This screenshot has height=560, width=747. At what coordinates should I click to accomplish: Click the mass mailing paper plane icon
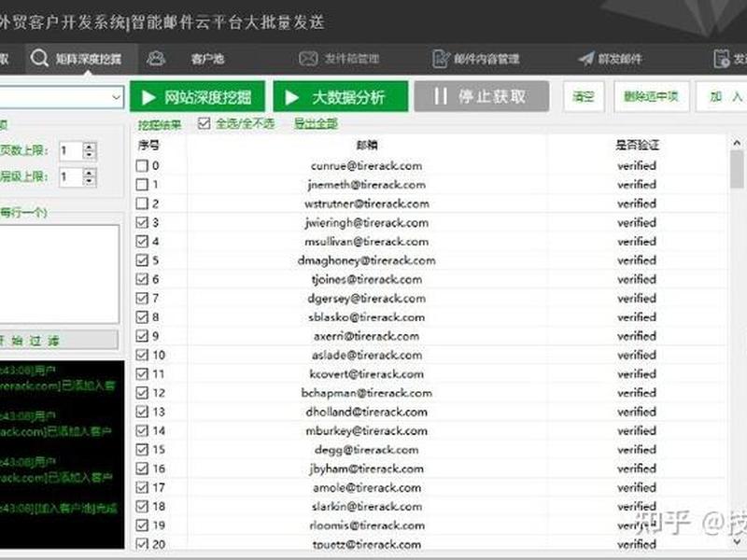(586, 59)
